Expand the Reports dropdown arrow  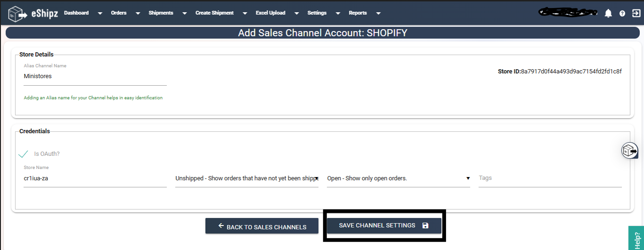click(379, 14)
